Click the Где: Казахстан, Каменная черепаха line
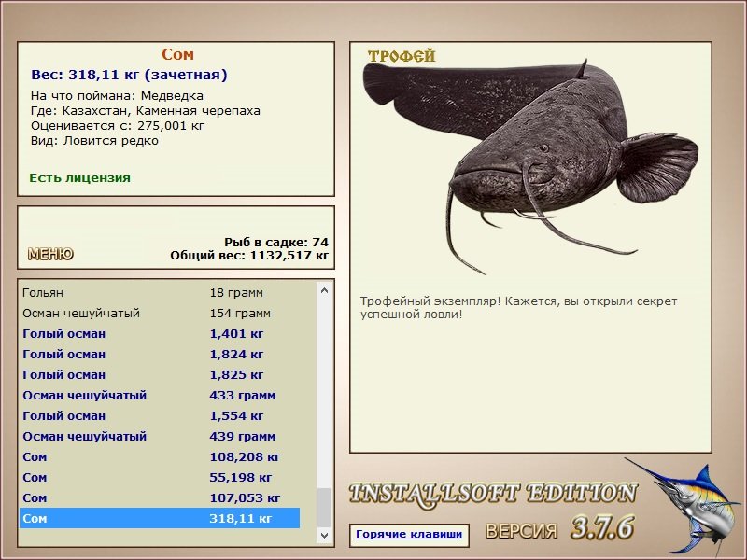The image size is (747, 560). point(146,111)
